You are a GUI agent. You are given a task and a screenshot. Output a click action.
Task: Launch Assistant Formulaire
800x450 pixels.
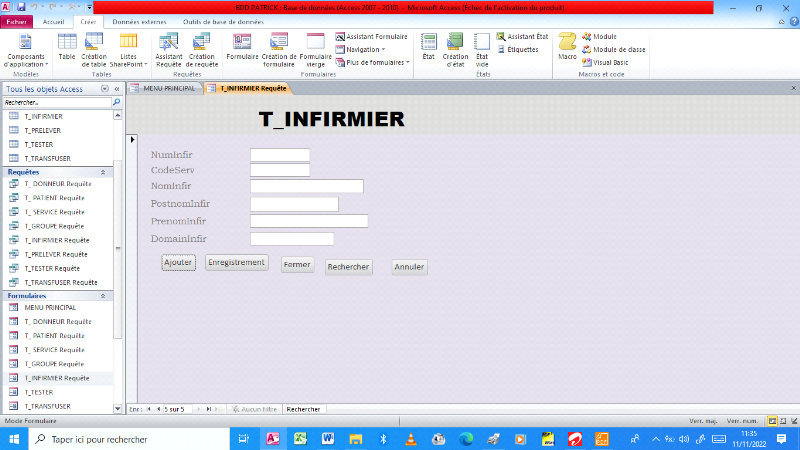371,37
